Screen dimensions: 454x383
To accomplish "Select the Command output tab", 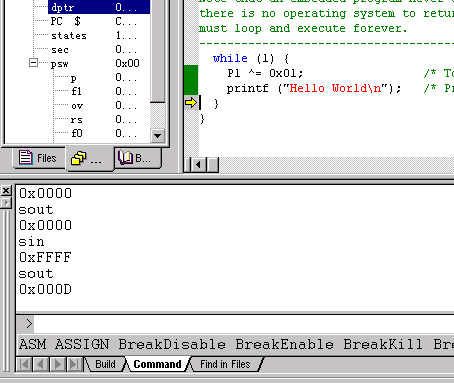I will pyautogui.click(x=157, y=364).
